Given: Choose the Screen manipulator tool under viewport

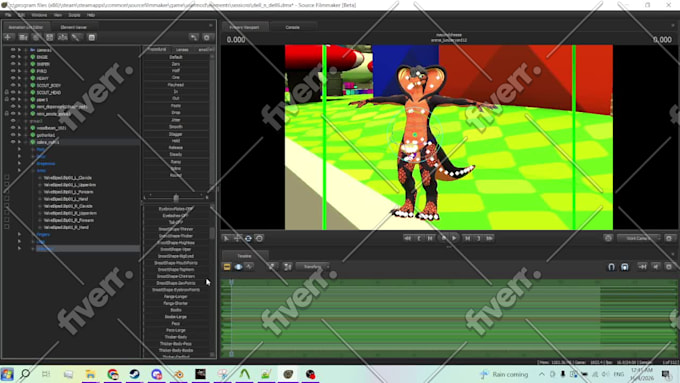Looking at the screenshot, I should pyautogui.click(x=259, y=238).
